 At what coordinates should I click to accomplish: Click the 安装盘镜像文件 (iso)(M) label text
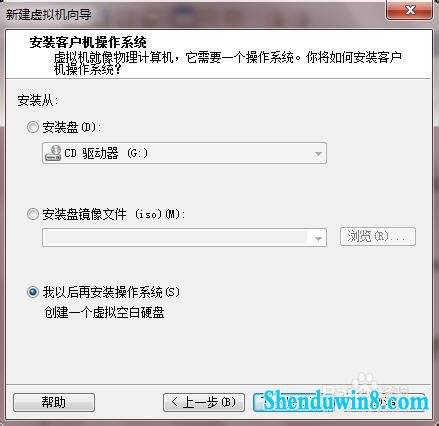[113, 214]
